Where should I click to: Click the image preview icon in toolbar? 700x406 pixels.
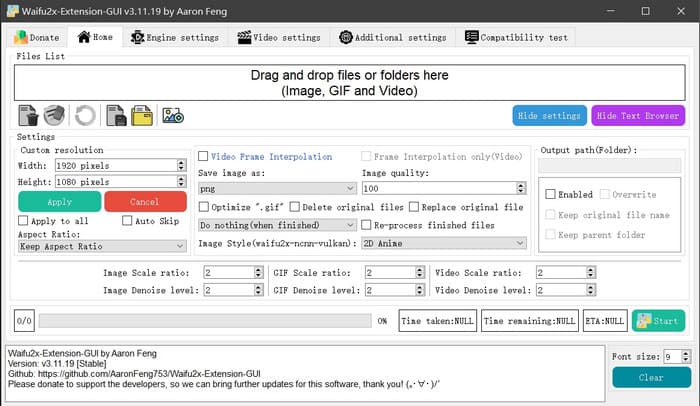point(173,116)
